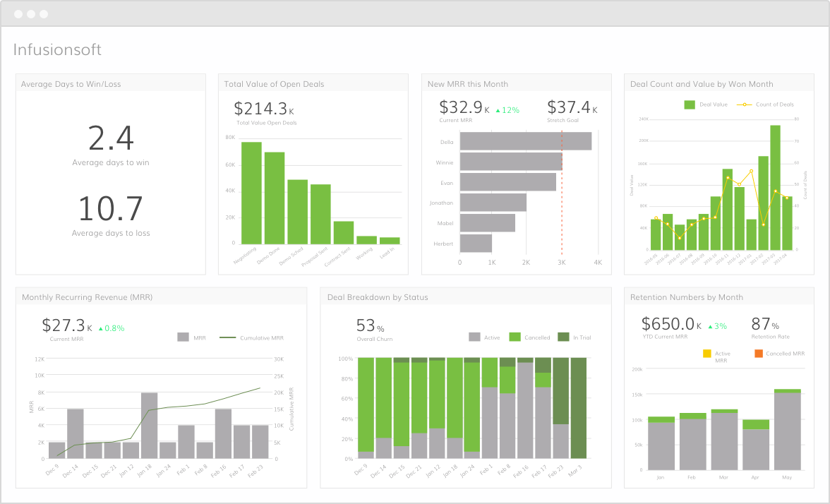Screen dimensions: 830x504
Task: Click the gray MRR legend square
Action: (x=184, y=337)
